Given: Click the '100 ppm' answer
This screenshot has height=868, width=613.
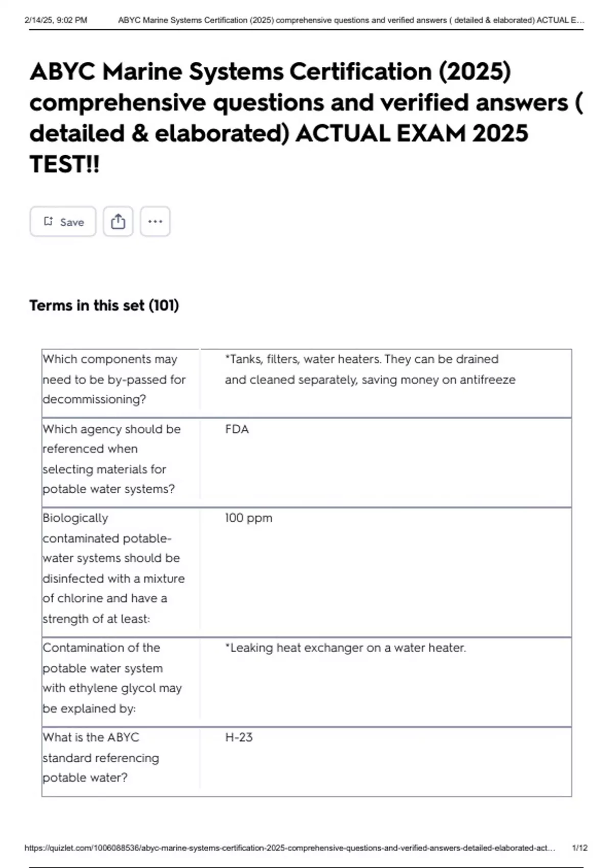Looking at the screenshot, I should coord(248,518).
